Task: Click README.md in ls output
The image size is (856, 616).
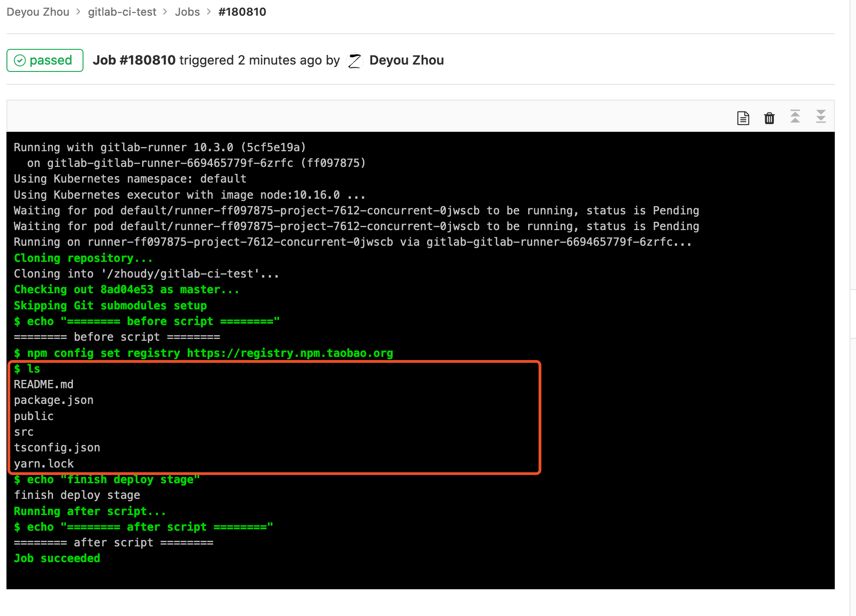Action: coord(43,385)
